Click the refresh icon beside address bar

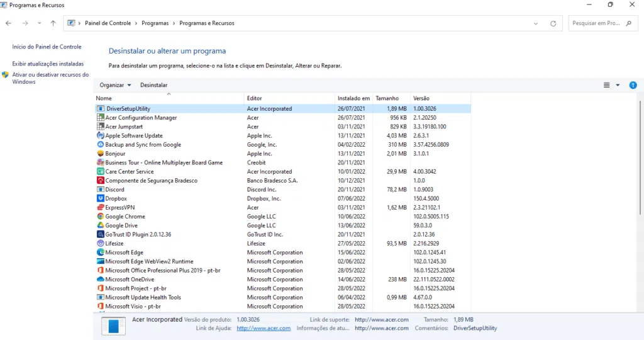553,23
